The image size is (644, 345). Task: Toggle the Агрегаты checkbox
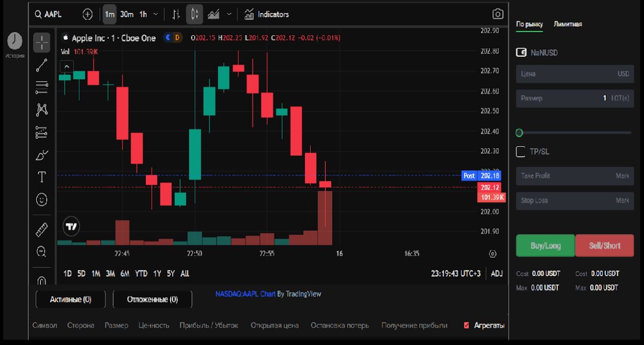click(x=467, y=326)
